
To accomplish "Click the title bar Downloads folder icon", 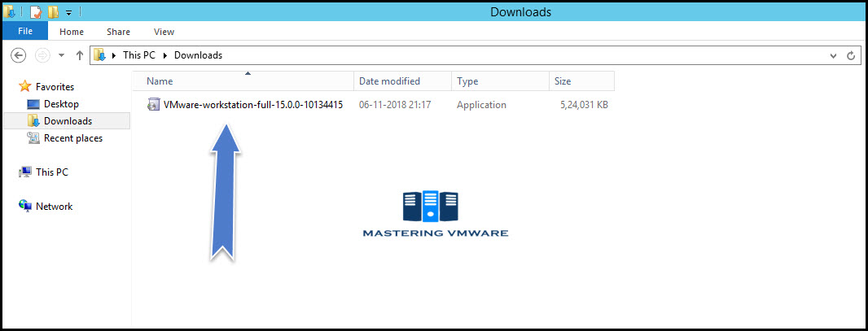I will coord(9,11).
